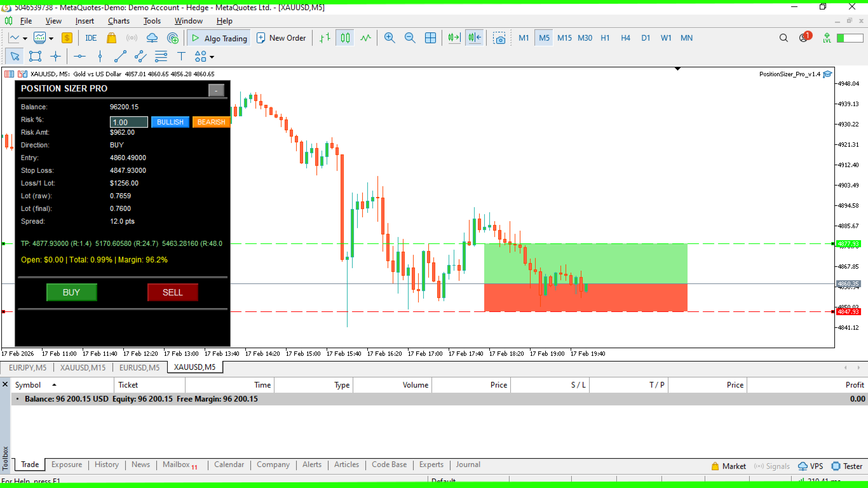Viewport: 868px width, 488px height.
Task: Toggle Algo Trading
Action: pos(219,38)
